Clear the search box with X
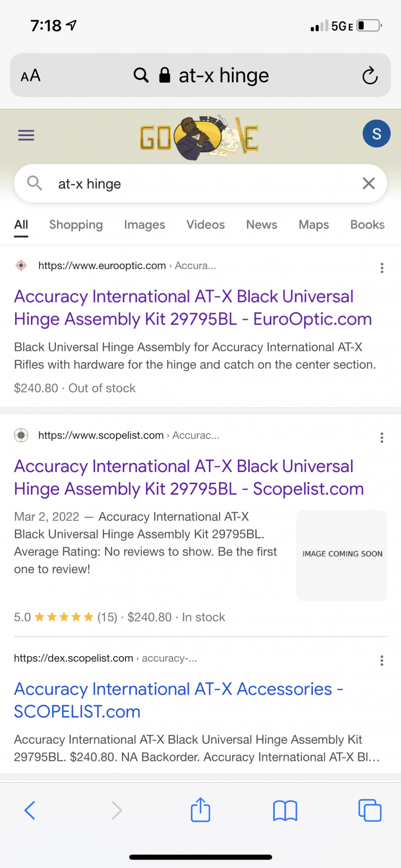This screenshot has height=868, width=401. [x=368, y=184]
